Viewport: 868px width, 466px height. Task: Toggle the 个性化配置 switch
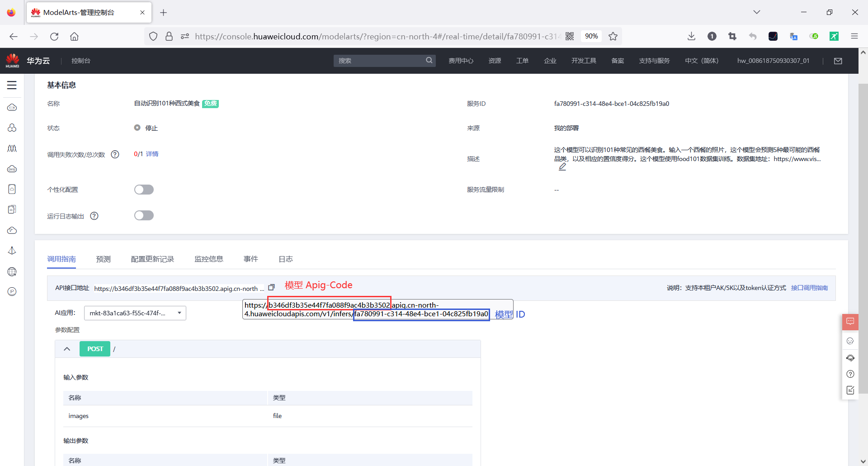(x=144, y=190)
